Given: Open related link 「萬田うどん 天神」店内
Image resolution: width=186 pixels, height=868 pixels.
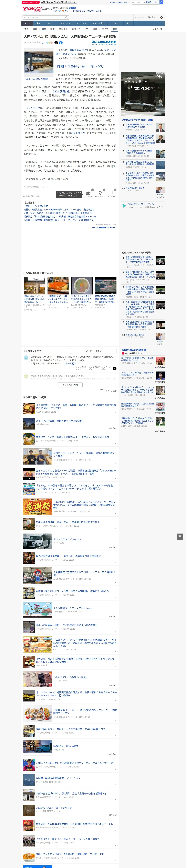Looking at the screenshot, I should (x=36, y=206).
